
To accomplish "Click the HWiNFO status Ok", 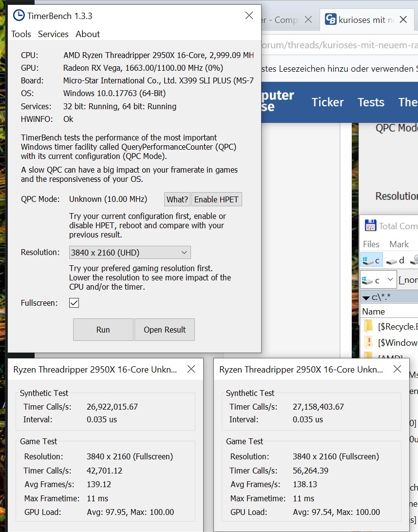I will click(x=68, y=119).
